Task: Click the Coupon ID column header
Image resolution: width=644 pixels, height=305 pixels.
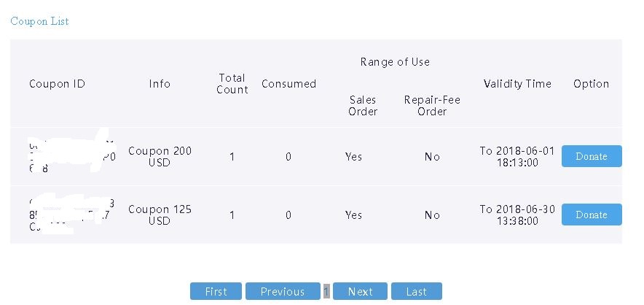Action: click(57, 84)
